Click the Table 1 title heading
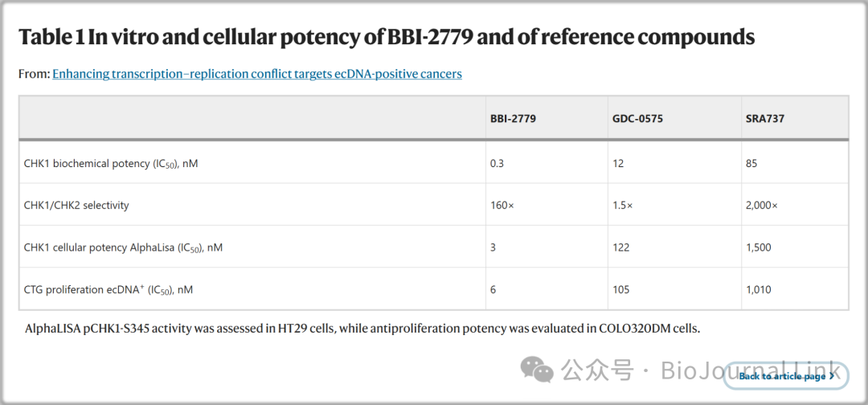 pyautogui.click(x=387, y=38)
